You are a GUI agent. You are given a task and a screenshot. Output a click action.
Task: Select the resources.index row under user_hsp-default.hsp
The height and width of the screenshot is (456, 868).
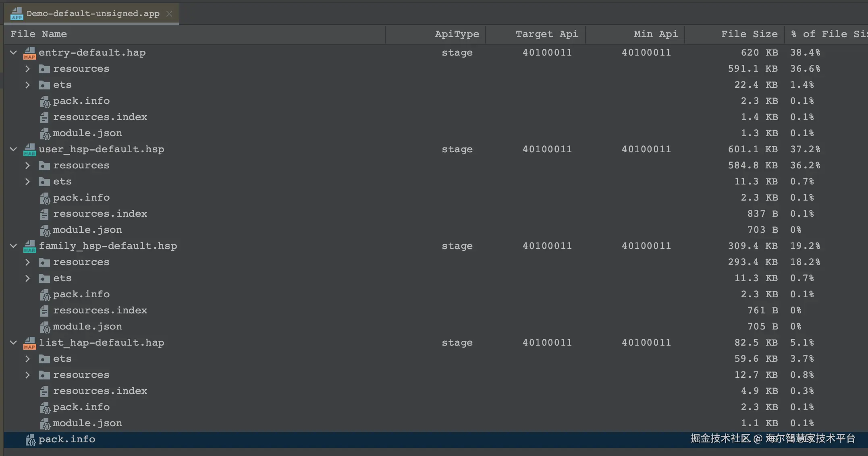click(x=100, y=214)
